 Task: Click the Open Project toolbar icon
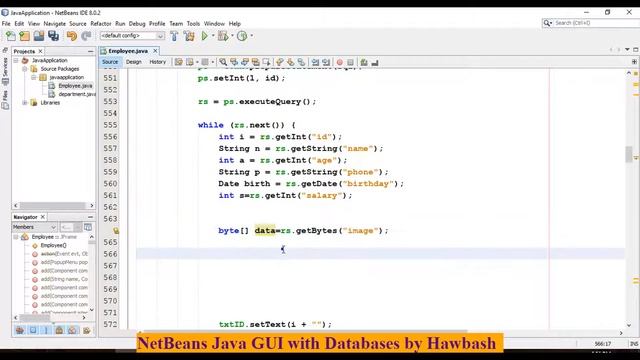[39, 36]
